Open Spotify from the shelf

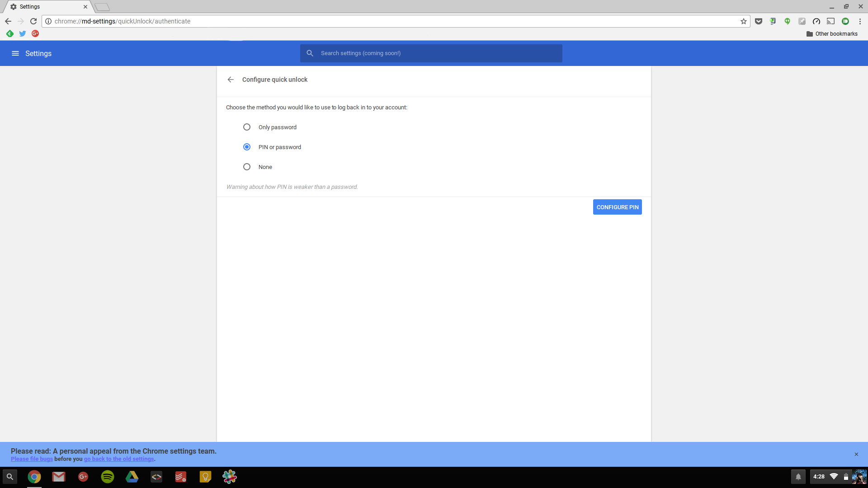click(x=108, y=477)
